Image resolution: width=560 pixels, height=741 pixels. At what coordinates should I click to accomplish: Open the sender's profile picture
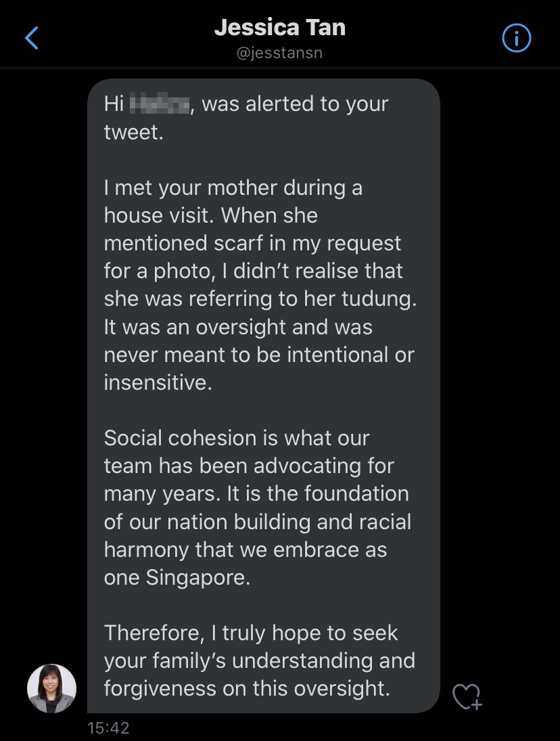coord(51,688)
